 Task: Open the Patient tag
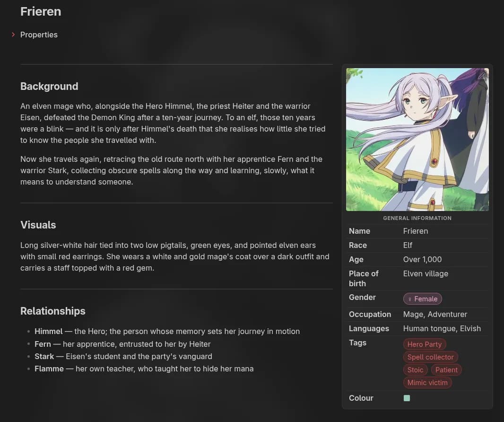tap(446, 370)
